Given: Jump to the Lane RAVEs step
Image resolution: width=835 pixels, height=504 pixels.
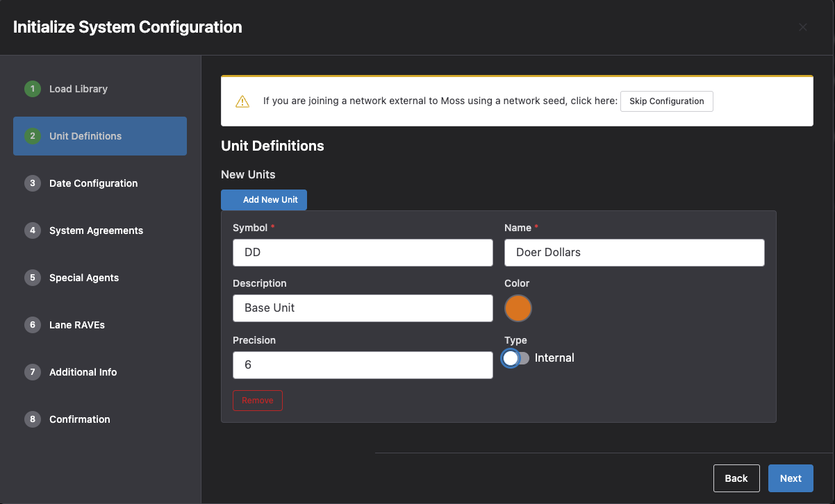Looking at the screenshot, I should 77,325.
